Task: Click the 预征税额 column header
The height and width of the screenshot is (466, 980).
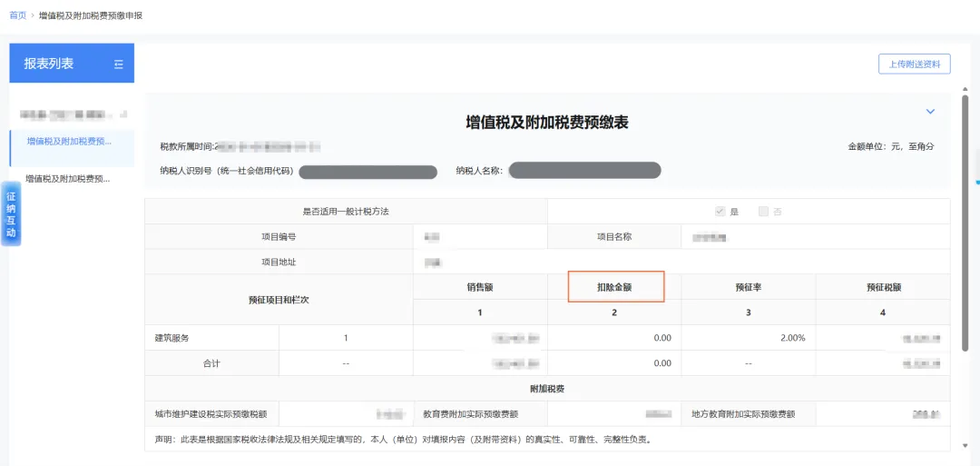Action: [x=883, y=288]
